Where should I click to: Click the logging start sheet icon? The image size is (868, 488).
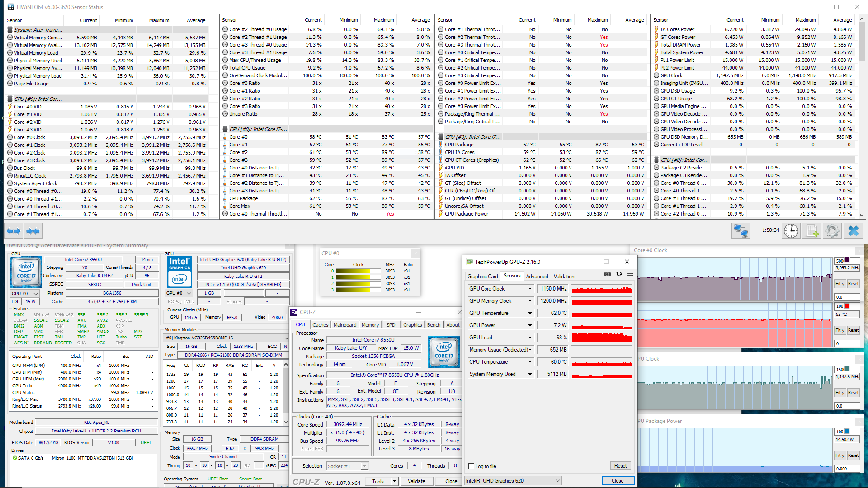[x=811, y=231]
